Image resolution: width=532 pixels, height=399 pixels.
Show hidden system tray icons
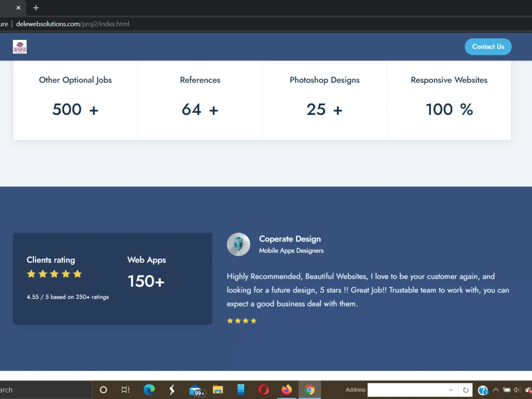tap(496, 390)
